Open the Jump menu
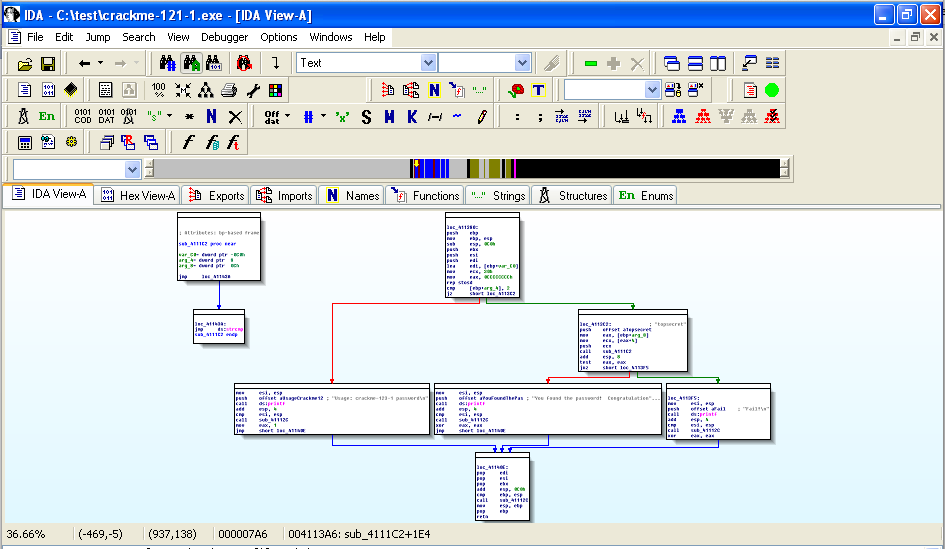The height and width of the screenshot is (549, 945). tap(98, 37)
